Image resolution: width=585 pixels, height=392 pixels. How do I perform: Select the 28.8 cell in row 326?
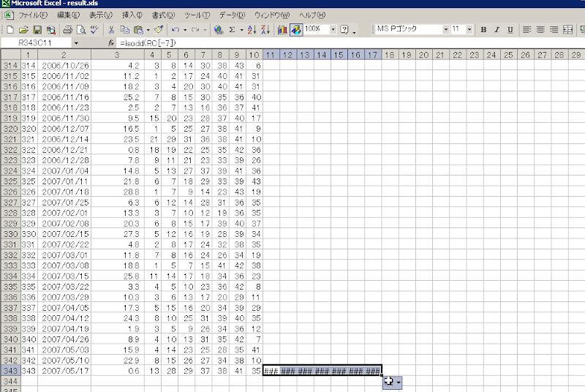click(x=118, y=192)
